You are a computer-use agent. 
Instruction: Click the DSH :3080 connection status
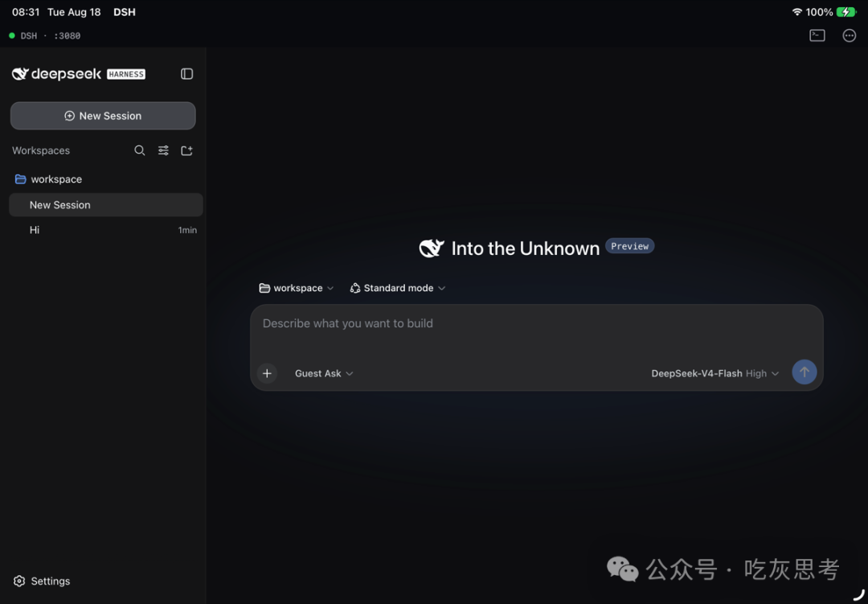(x=45, y=35)
